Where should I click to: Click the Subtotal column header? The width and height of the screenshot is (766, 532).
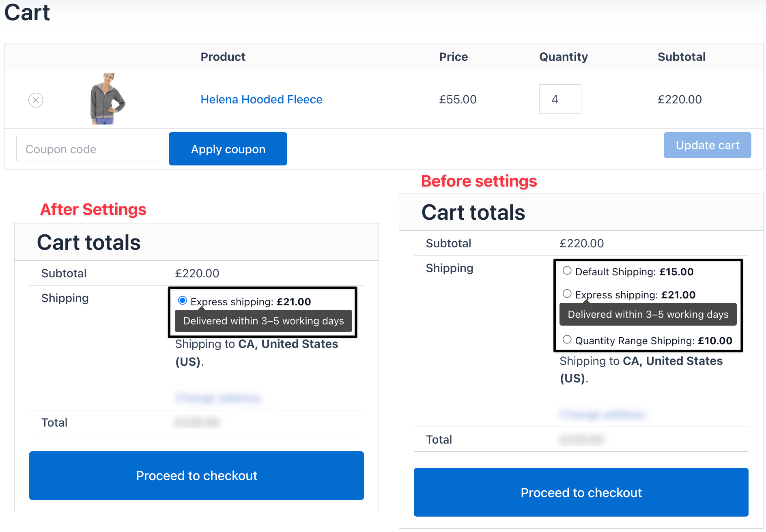(681, 57)
